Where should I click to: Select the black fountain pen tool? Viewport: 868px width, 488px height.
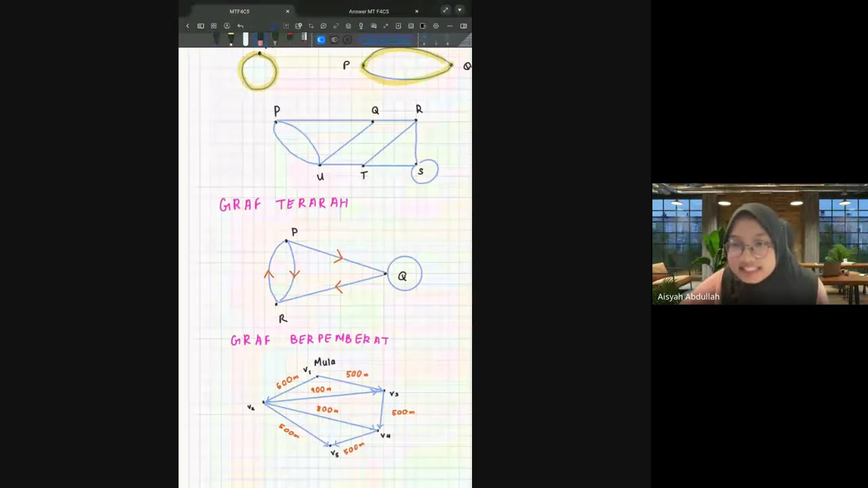pyautogui.click(x=216, y=39)
